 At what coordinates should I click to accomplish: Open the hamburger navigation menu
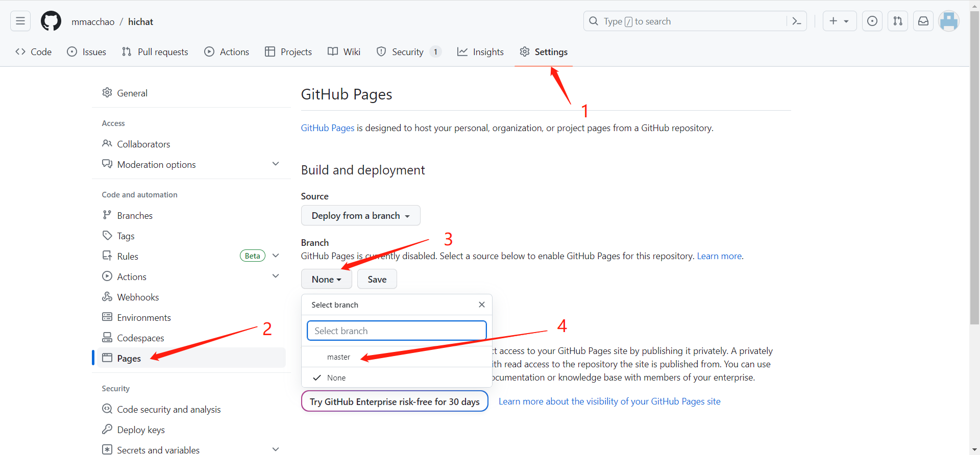coord(20,21)
